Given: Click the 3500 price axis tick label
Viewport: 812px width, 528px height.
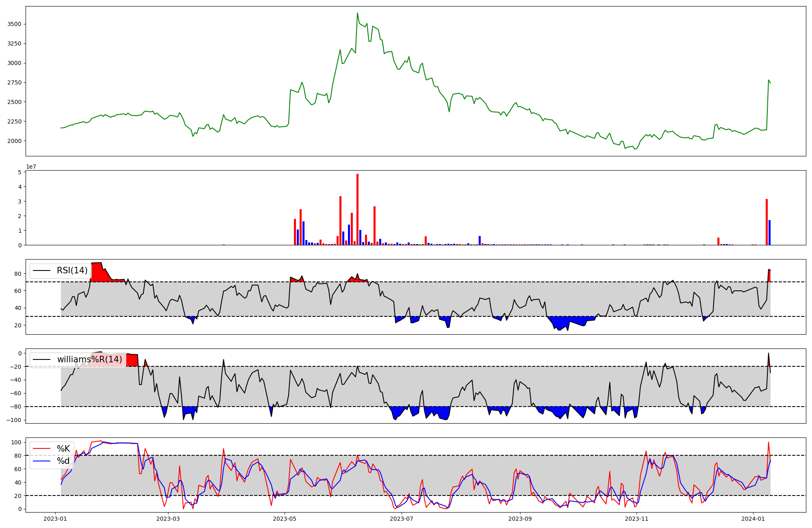Looking at the screenshot, I should [14, 24].
